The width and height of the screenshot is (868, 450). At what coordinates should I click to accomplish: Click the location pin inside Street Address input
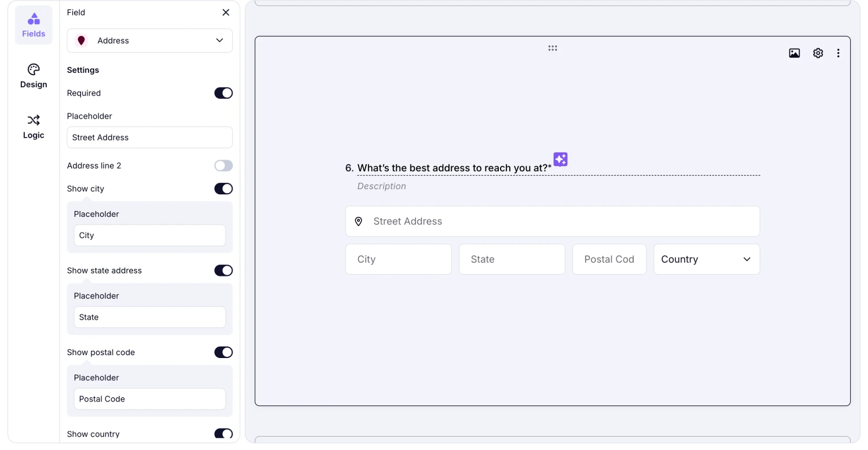[x=358, y=221]
